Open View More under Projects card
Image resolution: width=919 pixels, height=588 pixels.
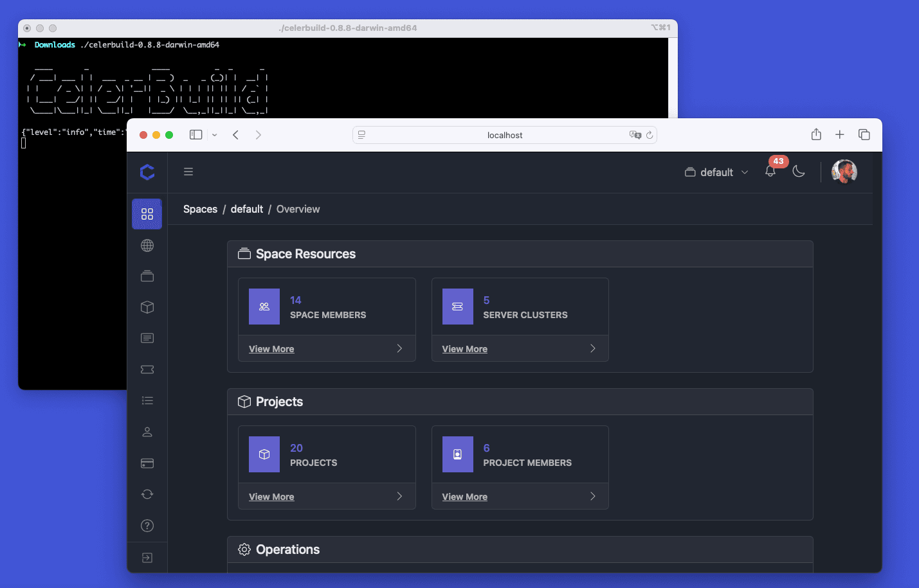click(271, 497)
